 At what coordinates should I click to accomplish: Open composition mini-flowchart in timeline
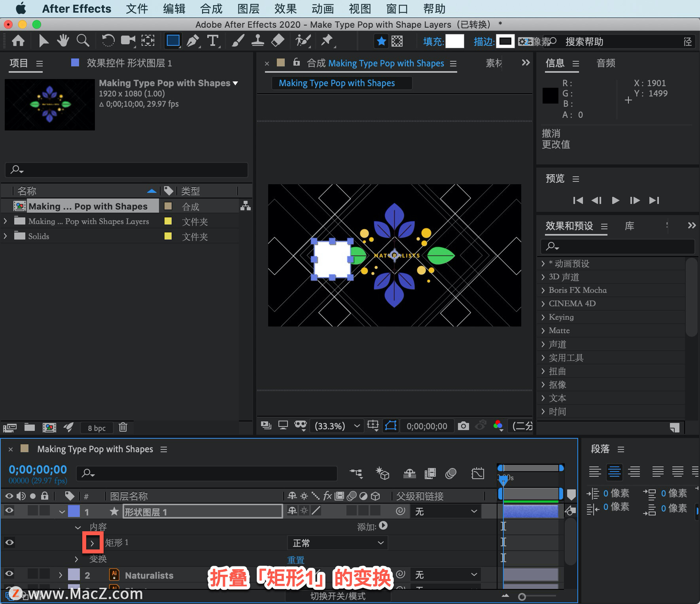tap(356, 473)
